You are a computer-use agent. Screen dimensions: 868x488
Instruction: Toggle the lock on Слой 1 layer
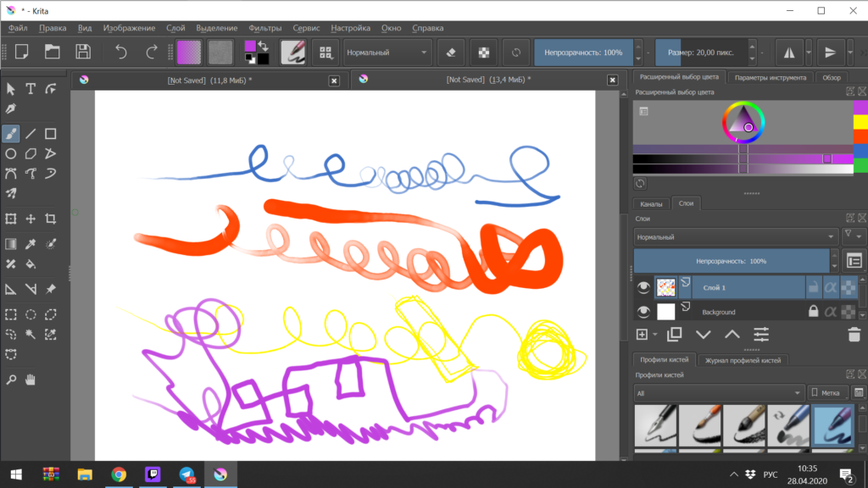tap(813, 287)
